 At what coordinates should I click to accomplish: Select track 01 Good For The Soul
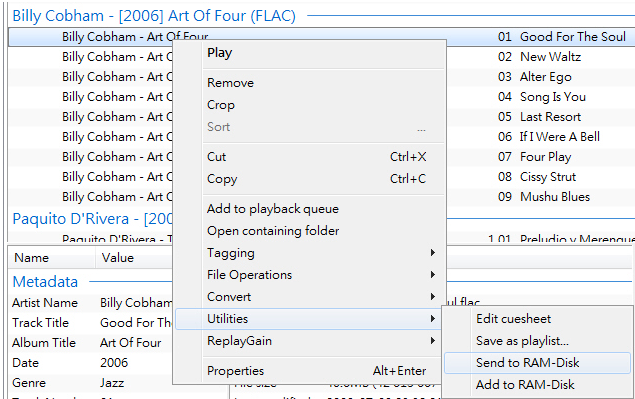point(562,37)
